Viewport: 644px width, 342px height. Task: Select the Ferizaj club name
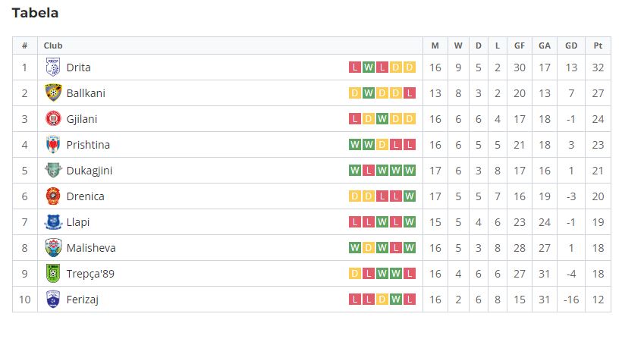tap(83, 300)
